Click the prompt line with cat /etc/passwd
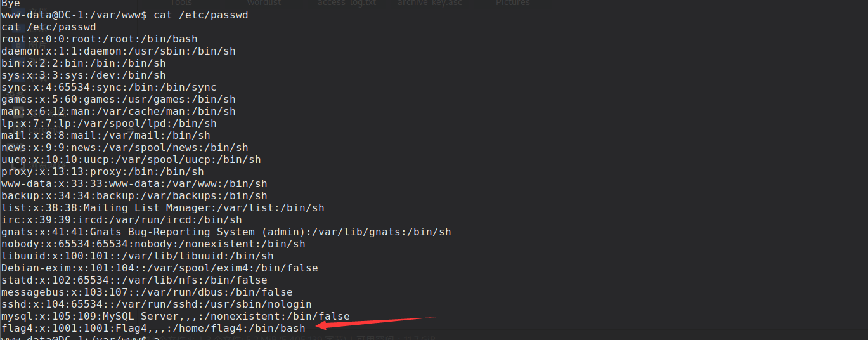The image size is (868, 340). click(x=125, y=15)
